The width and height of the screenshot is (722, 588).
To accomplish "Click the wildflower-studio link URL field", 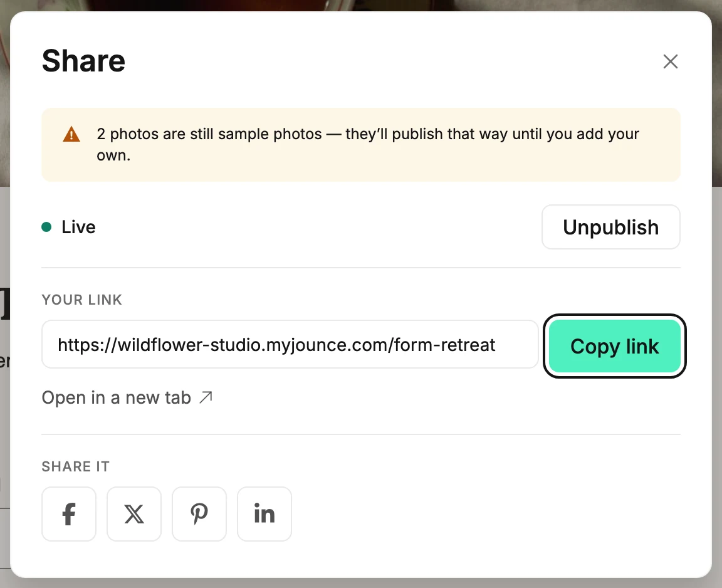I will click(290, 344).
